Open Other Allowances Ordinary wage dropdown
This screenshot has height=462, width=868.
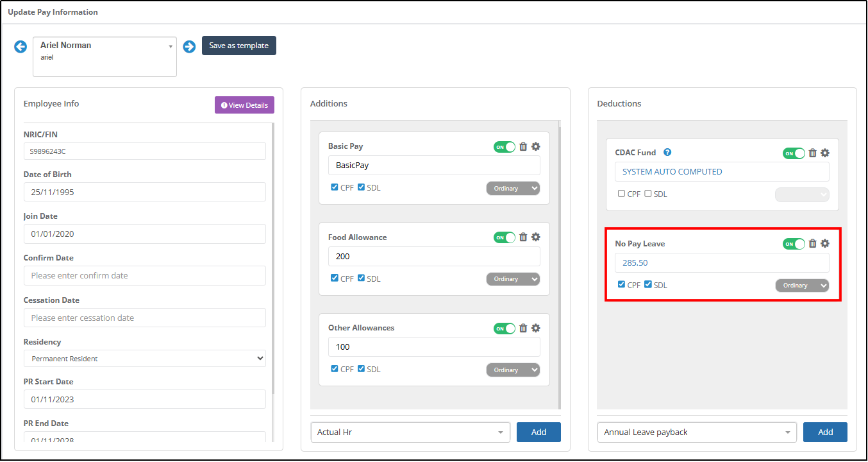click(513, 370)
